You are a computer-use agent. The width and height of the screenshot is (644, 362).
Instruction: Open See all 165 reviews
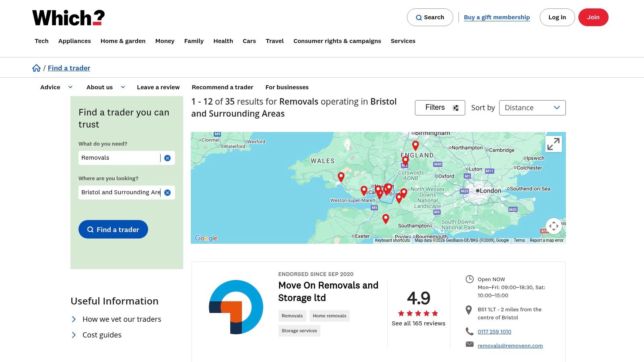(x=418, y=323)
